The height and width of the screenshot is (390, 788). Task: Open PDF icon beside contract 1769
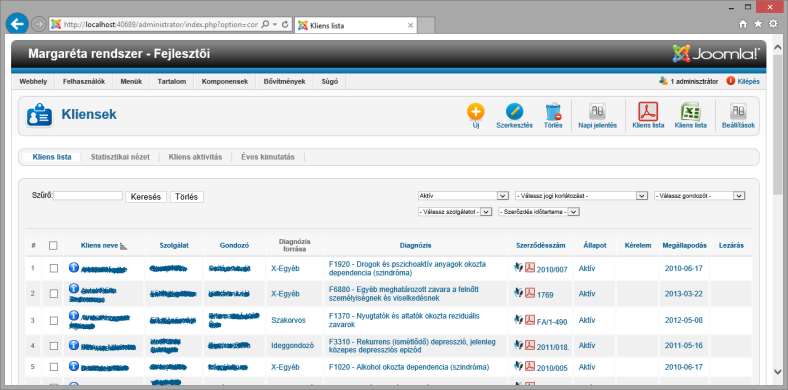tap(530, 293)
